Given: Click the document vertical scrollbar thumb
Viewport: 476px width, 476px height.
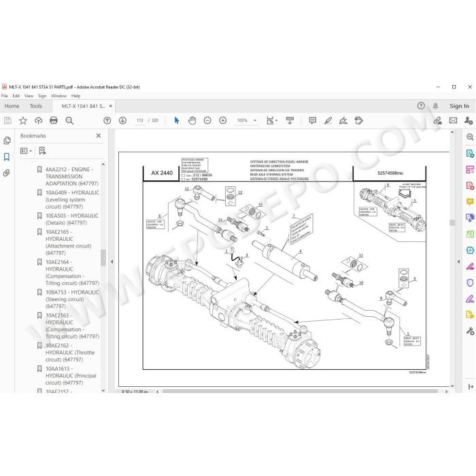Looking at the screenshot, I should pos(452,222).
